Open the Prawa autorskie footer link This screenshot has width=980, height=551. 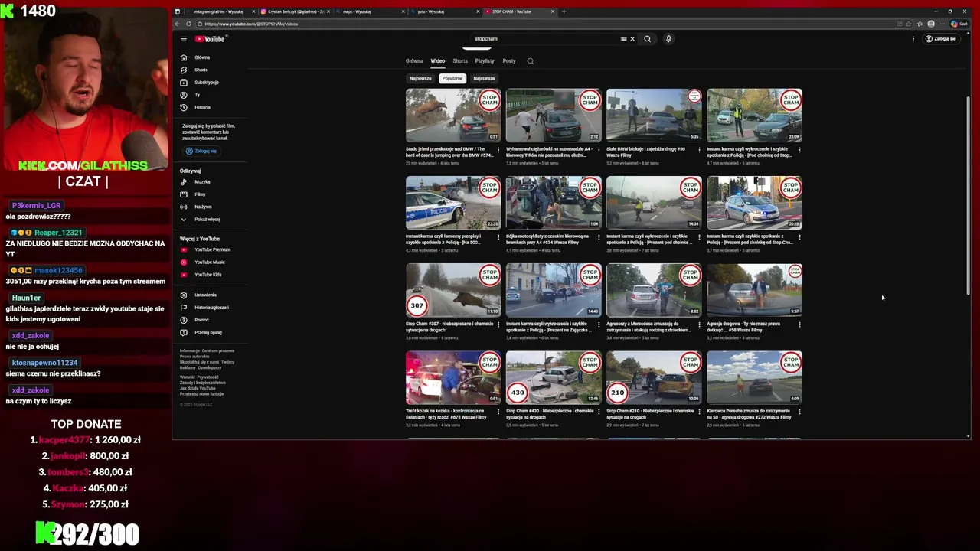194,357
